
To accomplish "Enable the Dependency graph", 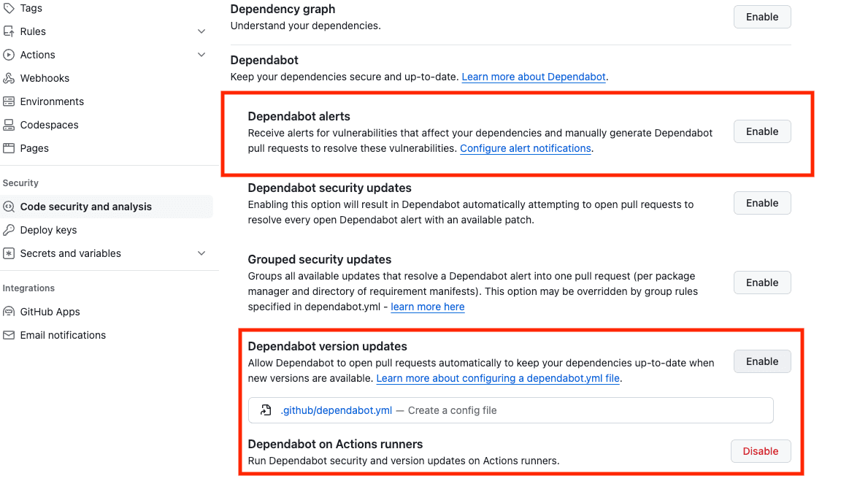I will (x=761, y=17).
